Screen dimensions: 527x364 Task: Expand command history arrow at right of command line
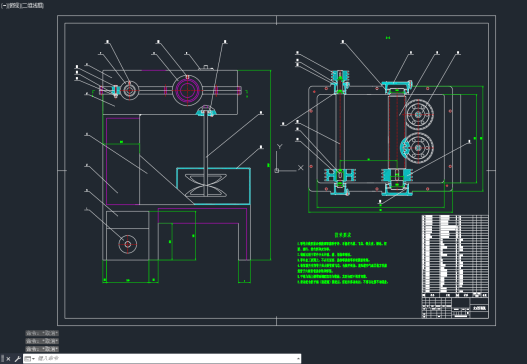(298, 359)
